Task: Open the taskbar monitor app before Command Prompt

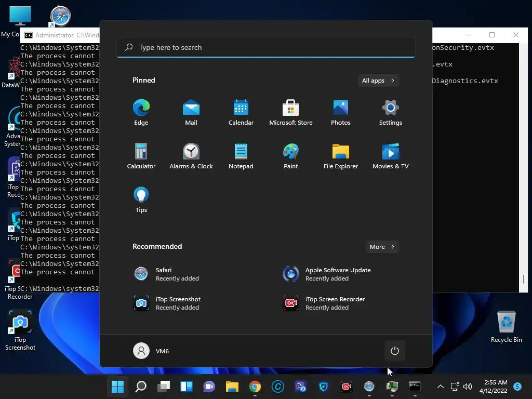Action: click(x=392, y=387)
